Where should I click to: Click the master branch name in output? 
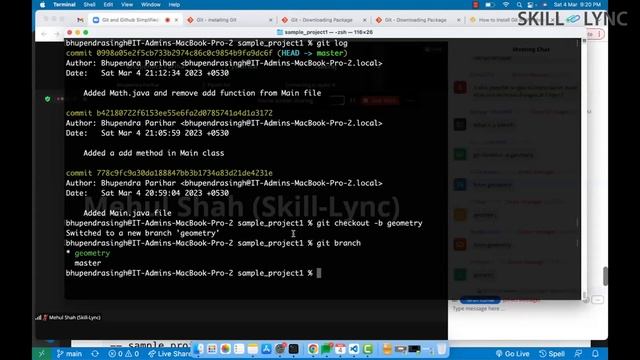pyautogui.click(x=88, y=263)
